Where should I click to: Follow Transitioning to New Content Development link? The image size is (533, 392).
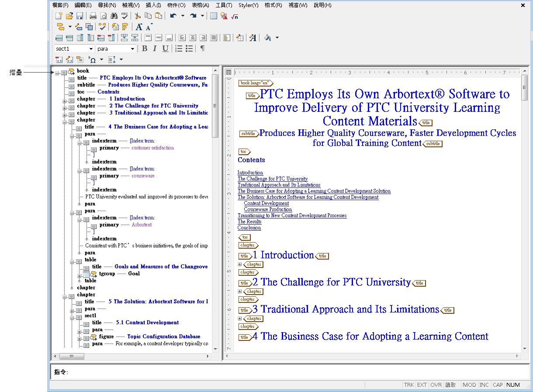292,215
